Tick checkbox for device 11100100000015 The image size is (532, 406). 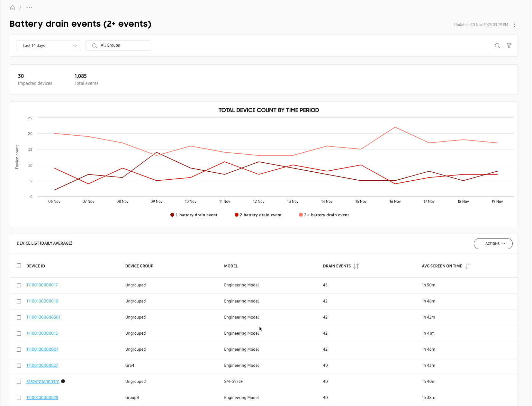pos(19,334)
